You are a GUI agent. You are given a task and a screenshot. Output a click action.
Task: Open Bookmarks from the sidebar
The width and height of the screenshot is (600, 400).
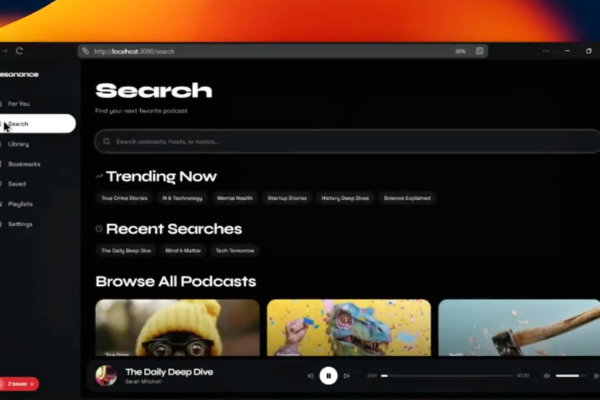pos(24,164)
